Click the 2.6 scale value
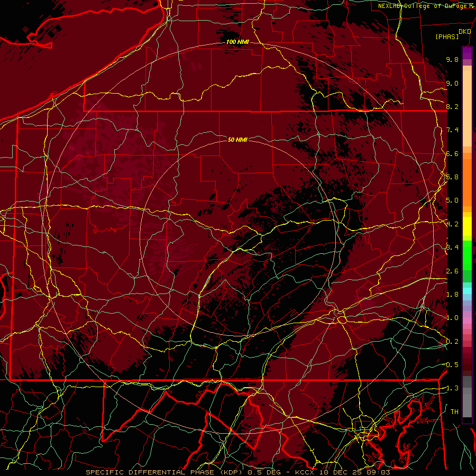 pyautogui.click(x=452, y=271)
